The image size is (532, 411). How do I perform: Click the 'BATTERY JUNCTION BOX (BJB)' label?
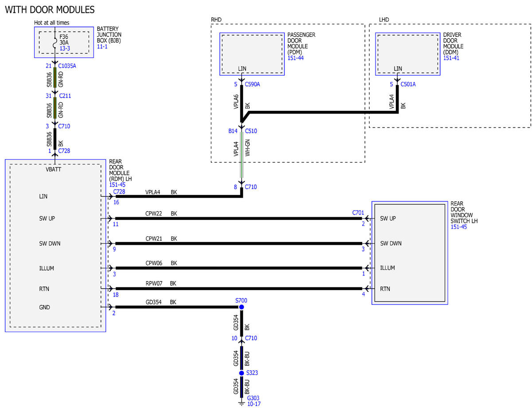[109, 35]
